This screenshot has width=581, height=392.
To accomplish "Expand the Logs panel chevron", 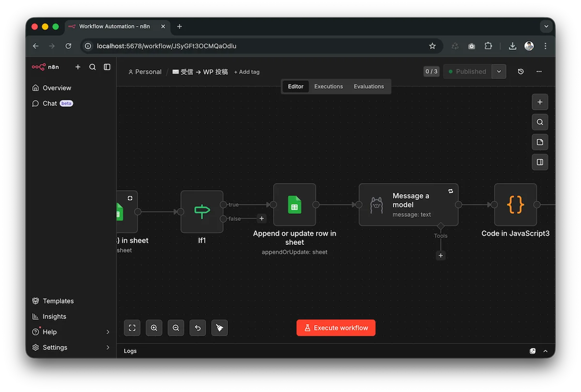I will (x=546, y=351).
